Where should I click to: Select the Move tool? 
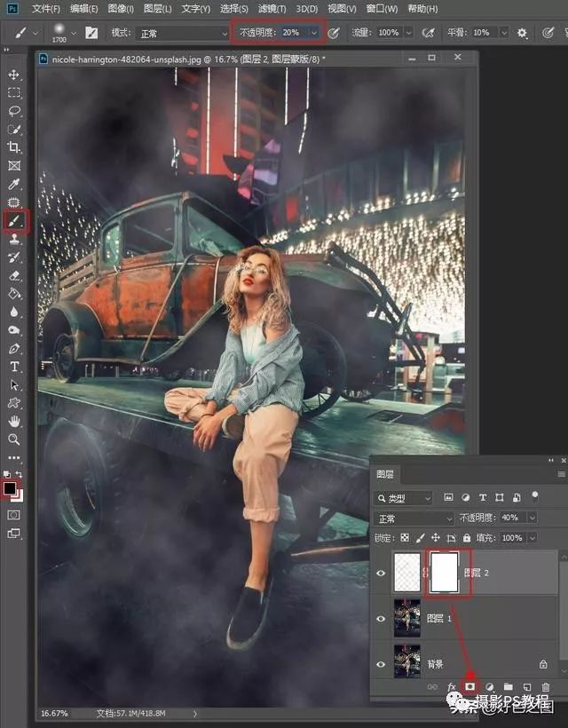[x=14, y=75]
